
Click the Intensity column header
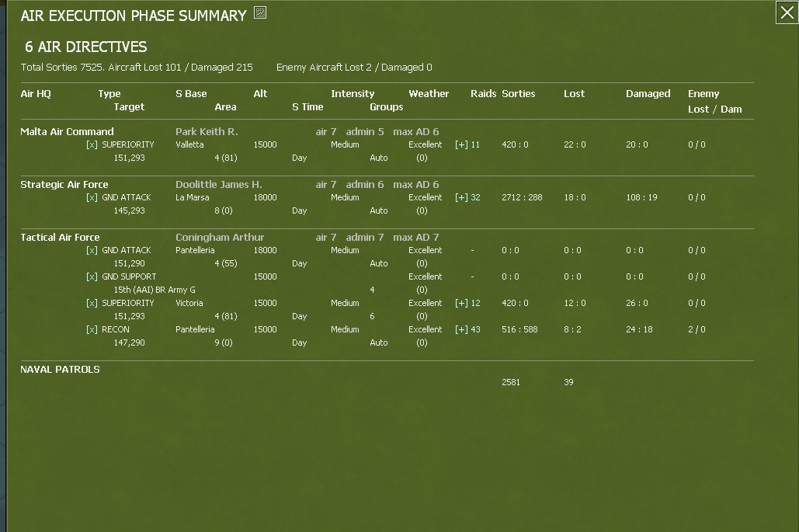point(353,94)
